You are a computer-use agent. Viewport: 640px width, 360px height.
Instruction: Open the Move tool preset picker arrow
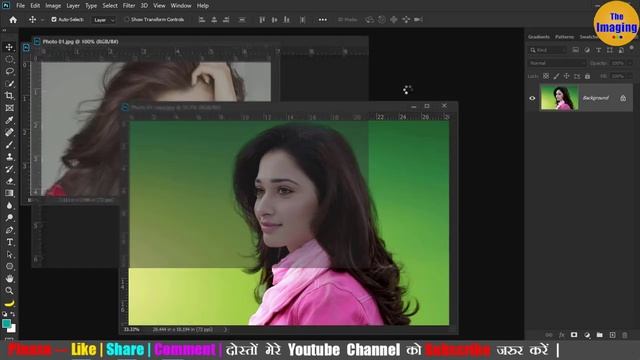(42, 20)
